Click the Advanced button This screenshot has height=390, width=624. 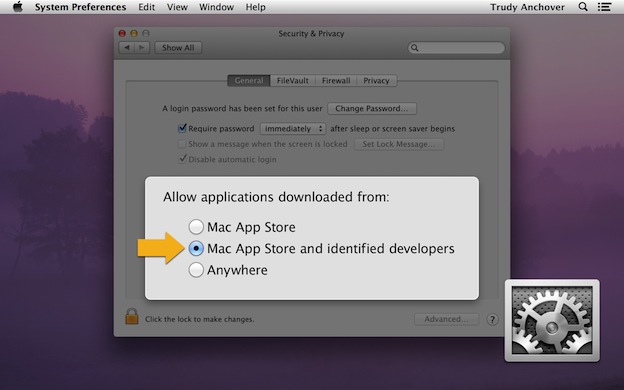point(447,319)
